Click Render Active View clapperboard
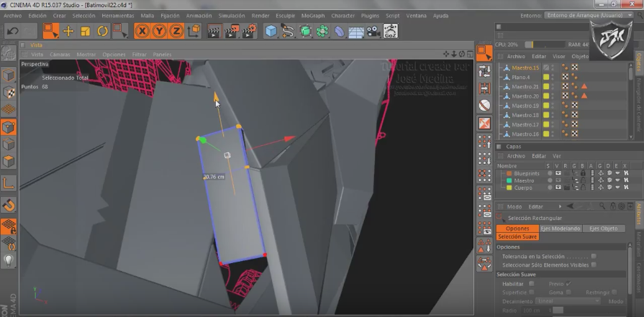The width and height of the screenshot is (644, 317). [214, 31]
